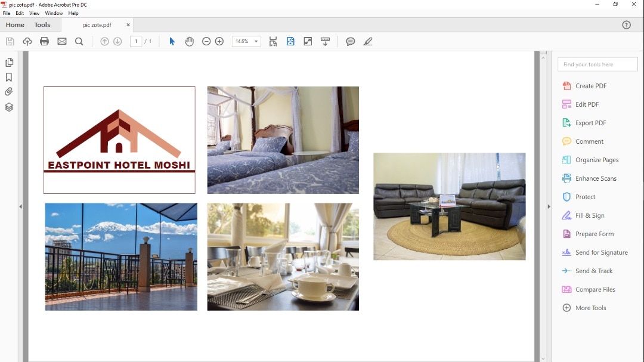Image resolution: width=644 pixels, height=362 pixels.
Task: Show the Attachments panel
Action: (x=9, y=91)
